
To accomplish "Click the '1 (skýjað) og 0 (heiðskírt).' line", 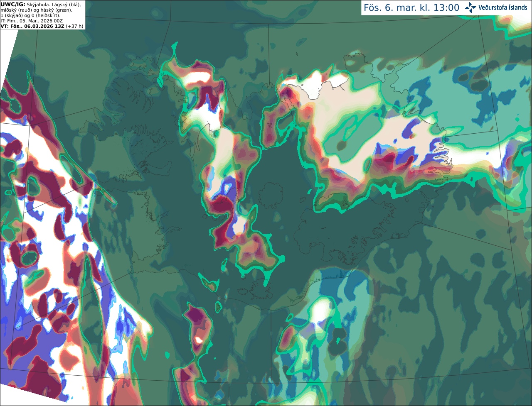I will click(30, 15).
